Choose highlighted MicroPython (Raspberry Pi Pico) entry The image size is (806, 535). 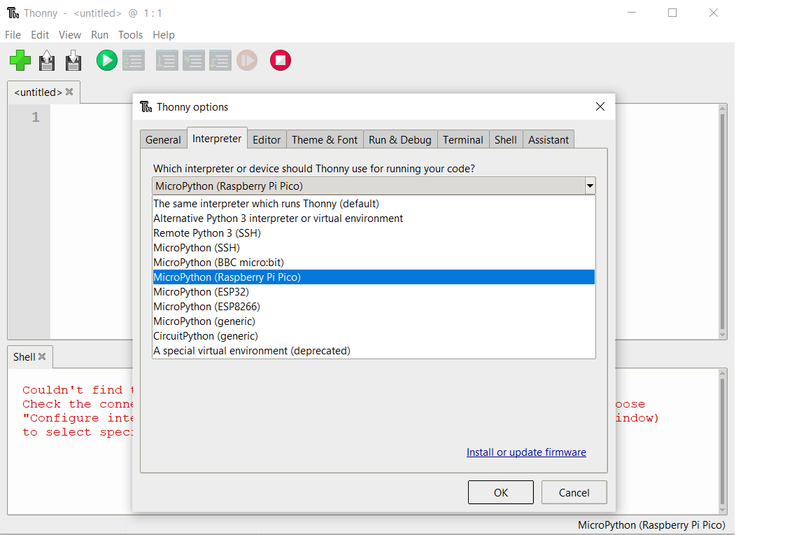(x=374, y=277)
